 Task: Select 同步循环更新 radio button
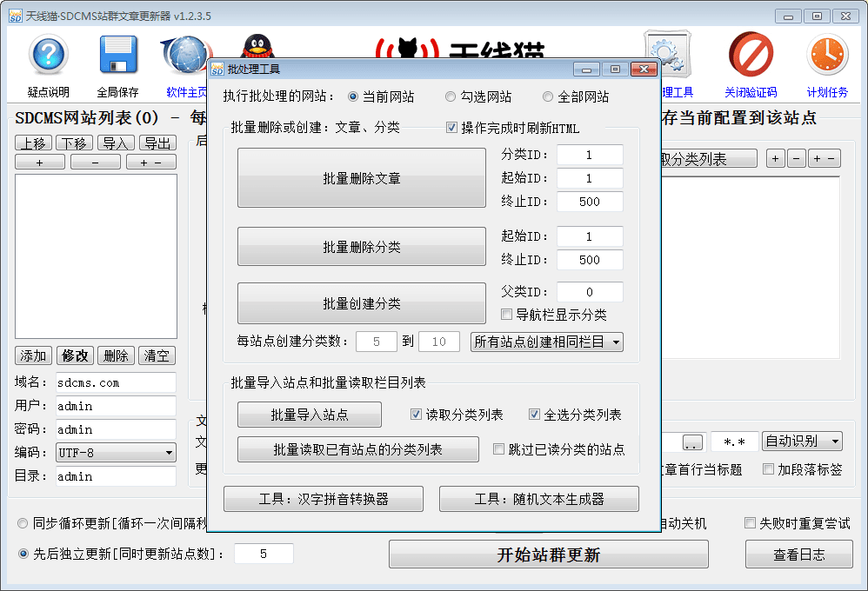(23, 523)
